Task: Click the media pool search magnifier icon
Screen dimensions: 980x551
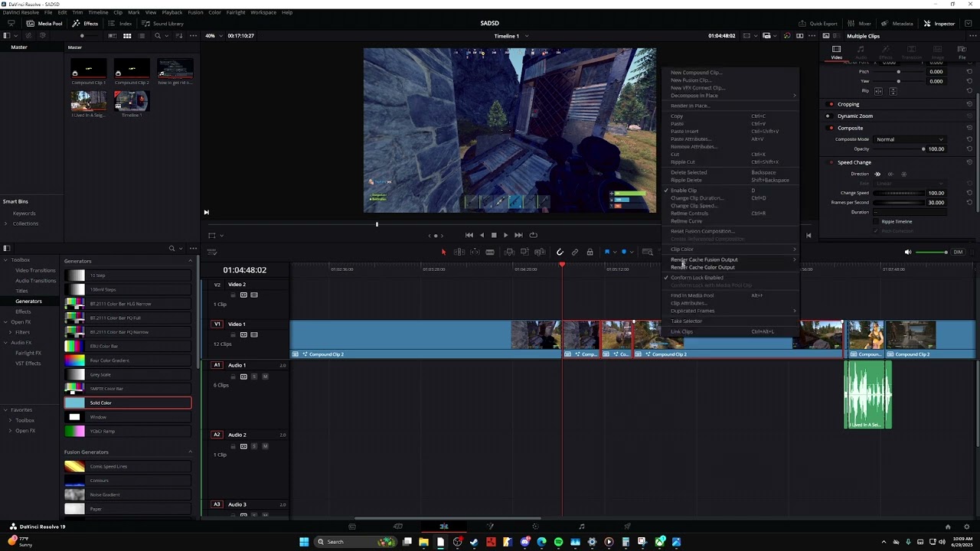Action: point(158,36)
